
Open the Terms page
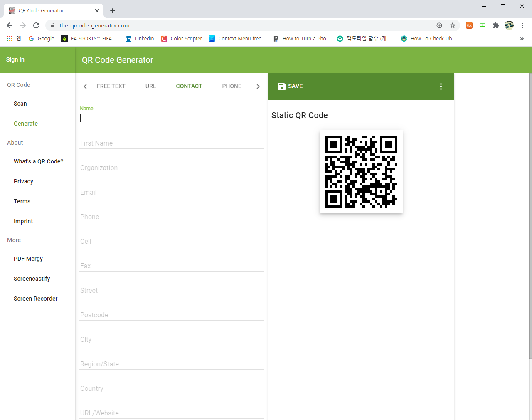coord(22,201)
